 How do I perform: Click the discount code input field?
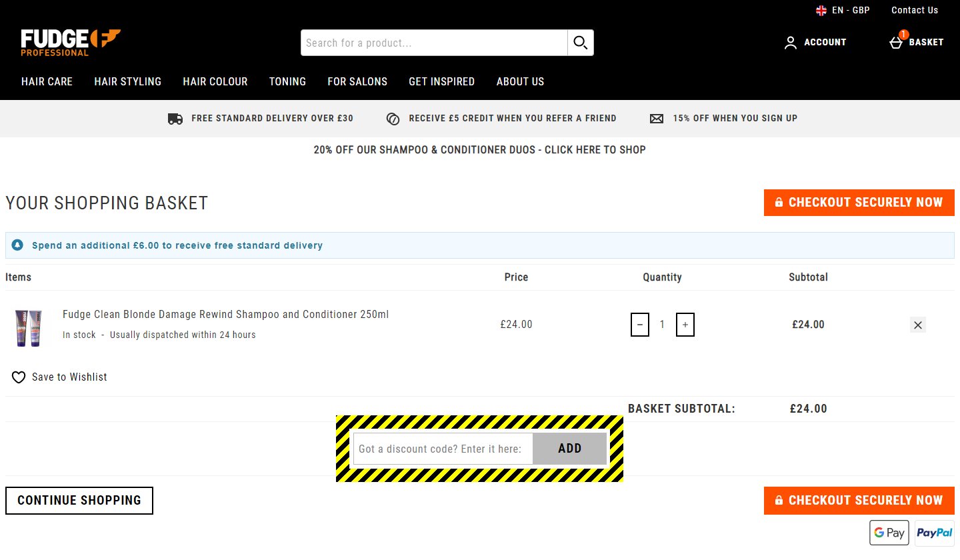pyautogui.click(x=443, y=449)
